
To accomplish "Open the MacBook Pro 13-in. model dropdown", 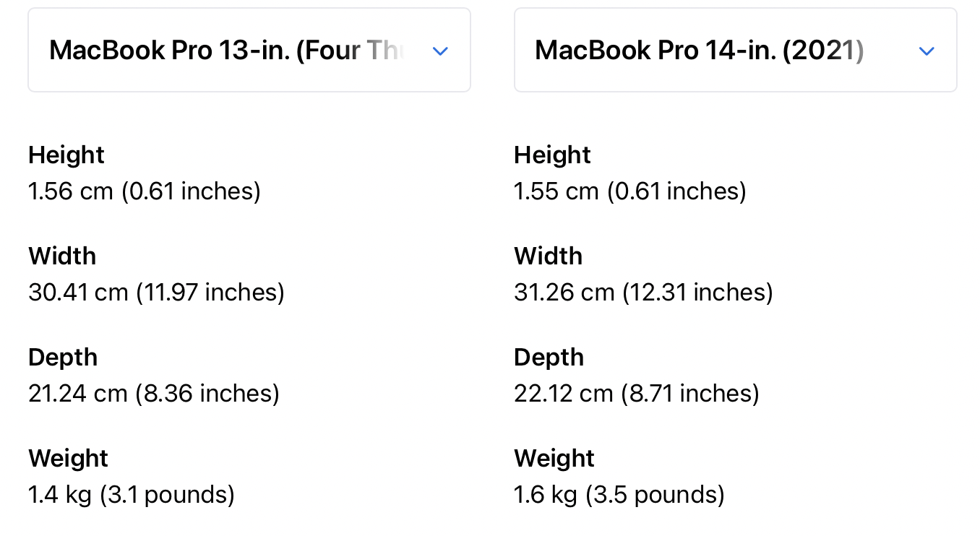I will tap(249, 50).
